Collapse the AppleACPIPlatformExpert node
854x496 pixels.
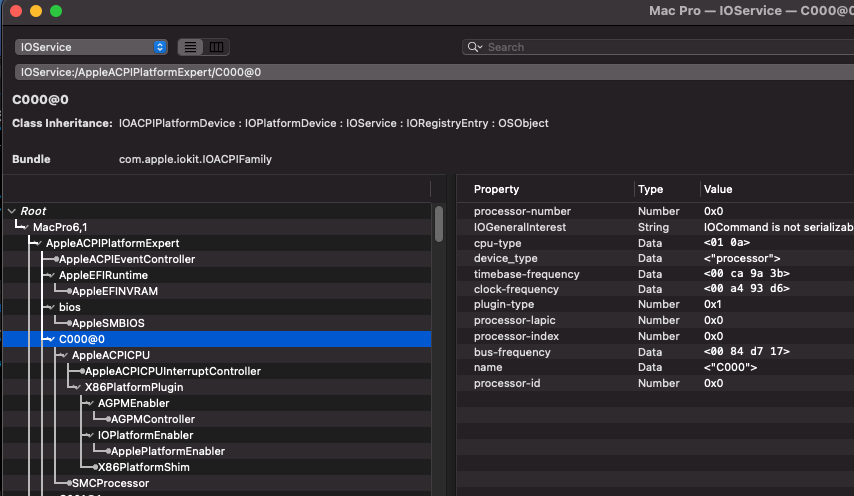(38, 243)
